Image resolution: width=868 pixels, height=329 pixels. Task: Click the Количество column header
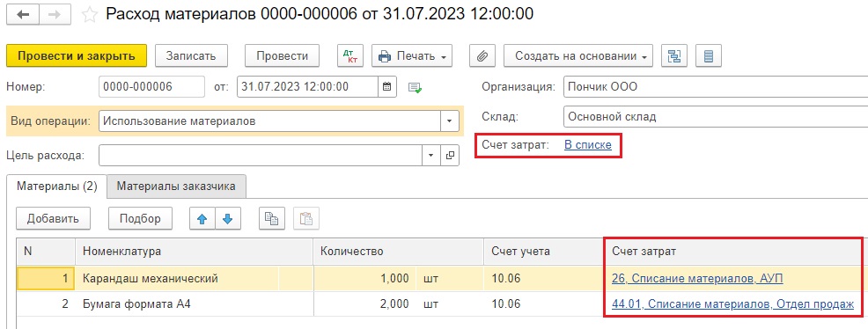point(399,252)
